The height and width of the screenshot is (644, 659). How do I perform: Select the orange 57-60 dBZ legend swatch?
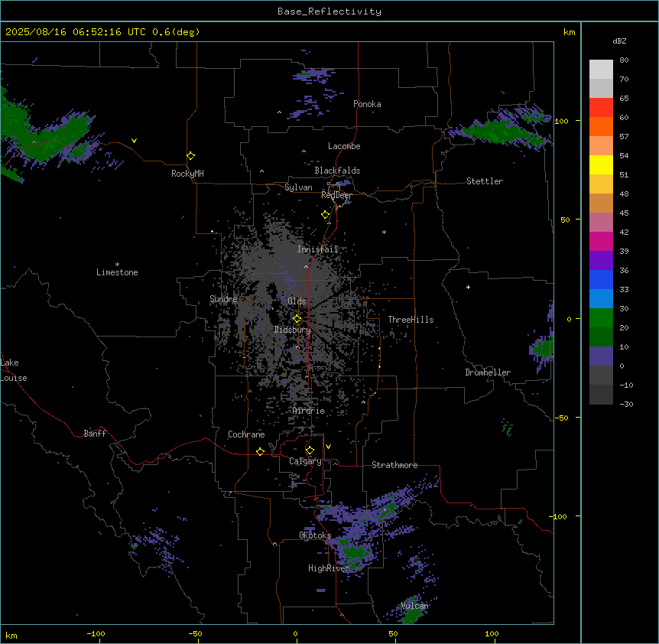click(x=601, y=126)
